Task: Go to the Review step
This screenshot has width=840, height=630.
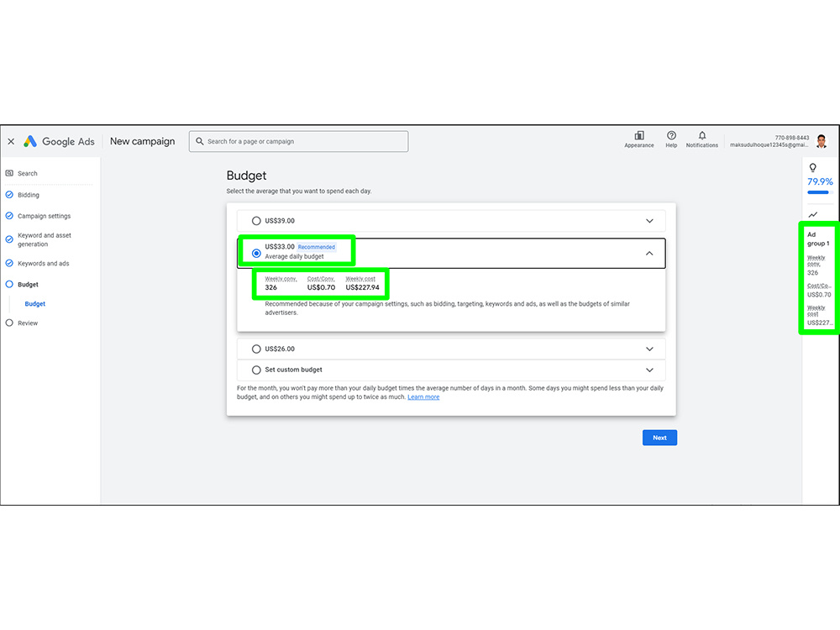Action: pyautogui.click(x=28, y=323)
